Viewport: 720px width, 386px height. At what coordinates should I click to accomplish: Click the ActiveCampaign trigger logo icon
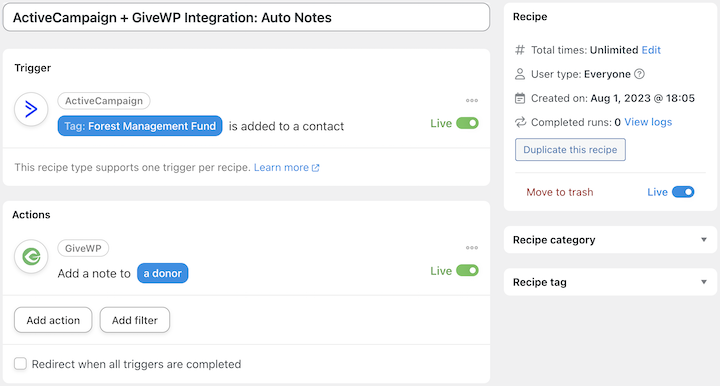click(31, 109)
